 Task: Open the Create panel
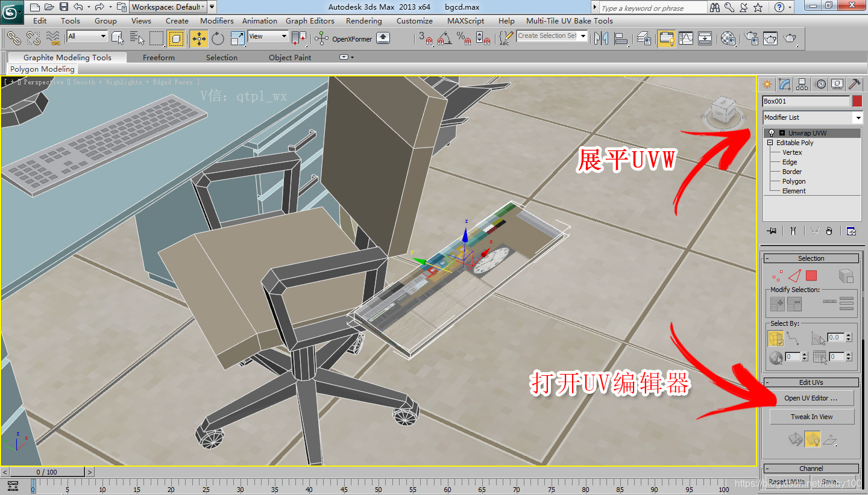[766, 84]
